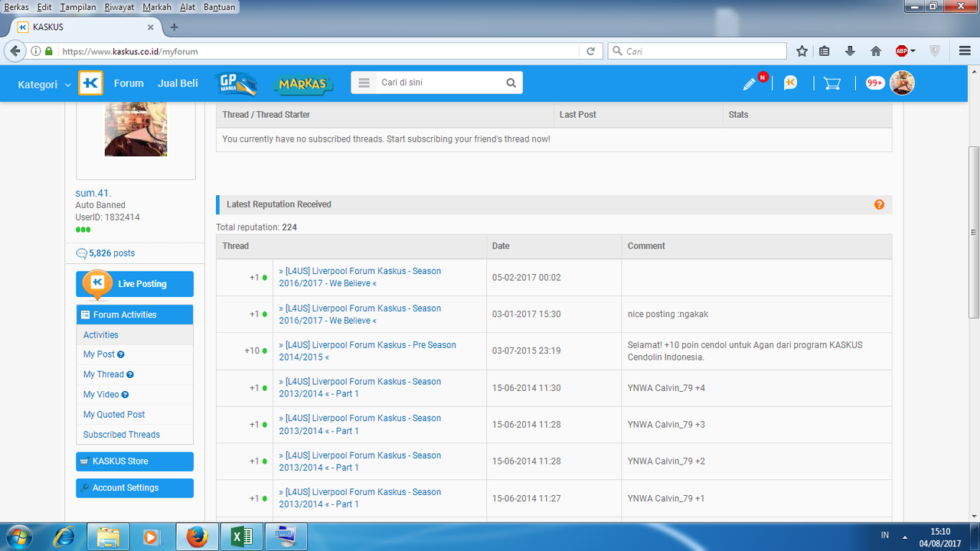Click the address bar URL field
This screenshot has height=551, width=980.
[318, 51]
